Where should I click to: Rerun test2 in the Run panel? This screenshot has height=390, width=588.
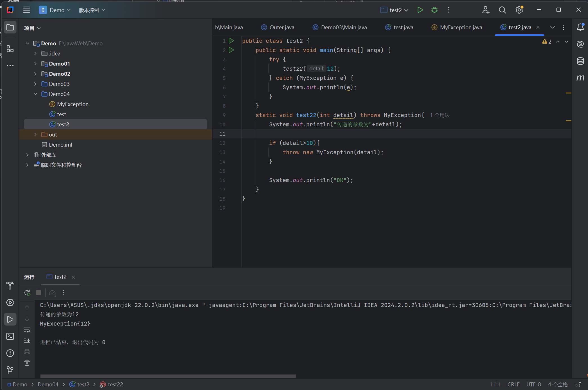(27, 293)
